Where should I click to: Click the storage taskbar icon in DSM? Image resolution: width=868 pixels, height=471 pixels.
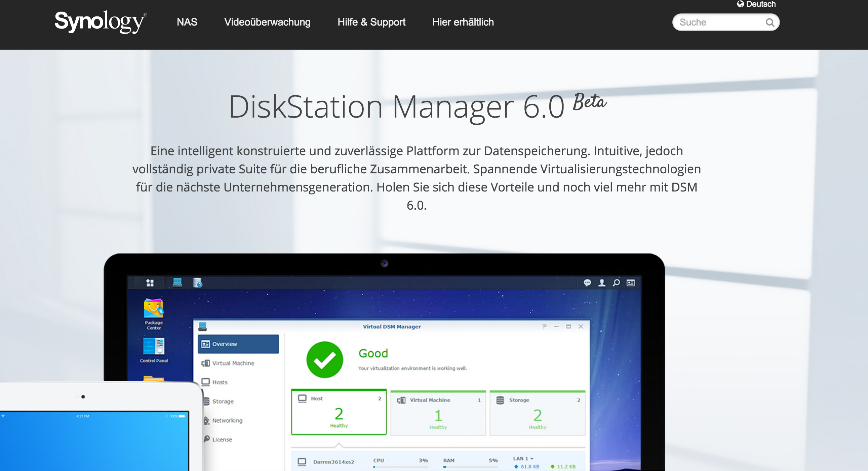click(x=197, y=283)
